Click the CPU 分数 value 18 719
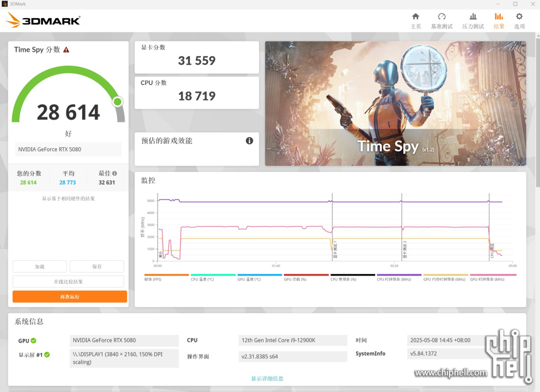 coord(197,96)
